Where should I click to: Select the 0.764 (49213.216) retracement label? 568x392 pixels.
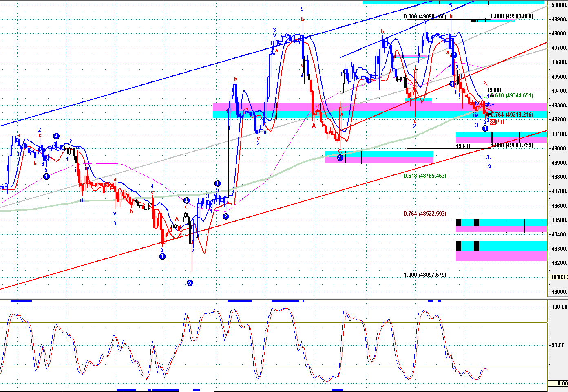pyautogui.click(x=512, y=115)
